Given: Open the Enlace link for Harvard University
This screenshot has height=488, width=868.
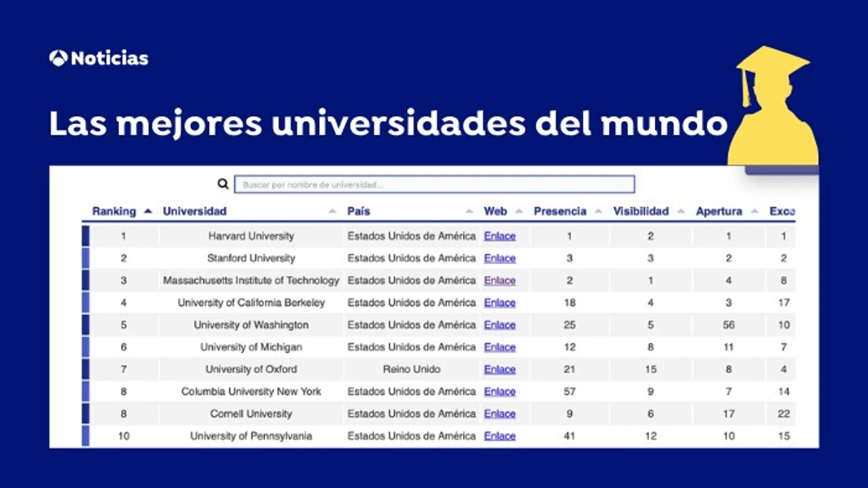Looking at the screenshot, I should (500, 236).
